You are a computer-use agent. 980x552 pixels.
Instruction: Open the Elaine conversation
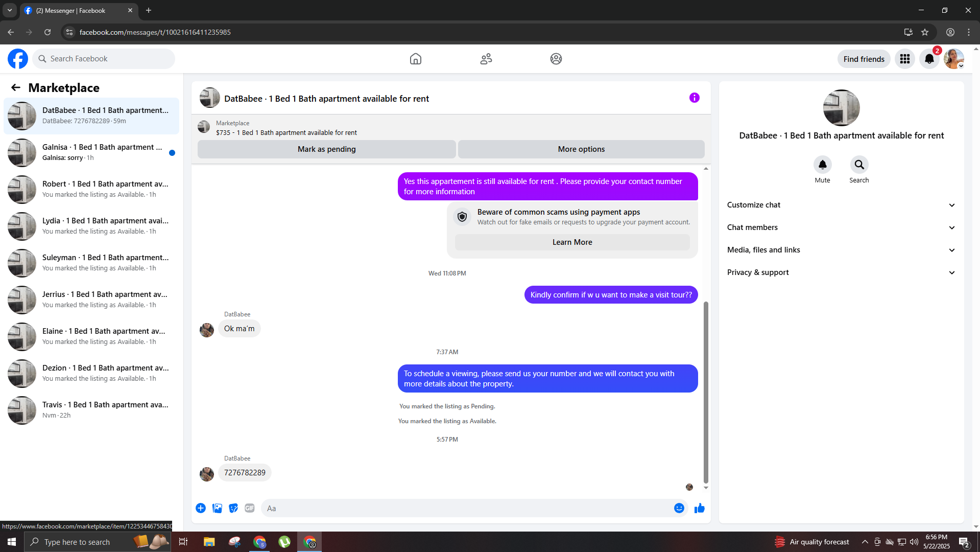click(91, 336)
